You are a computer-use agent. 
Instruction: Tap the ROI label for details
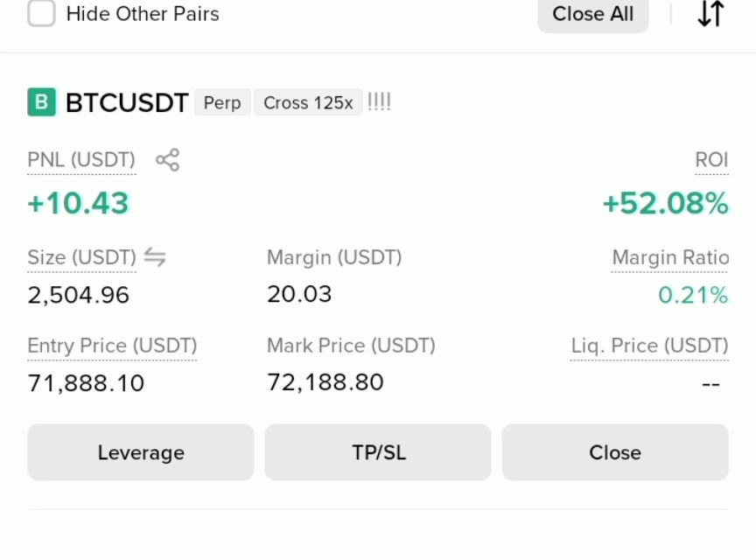click(711, 159)
